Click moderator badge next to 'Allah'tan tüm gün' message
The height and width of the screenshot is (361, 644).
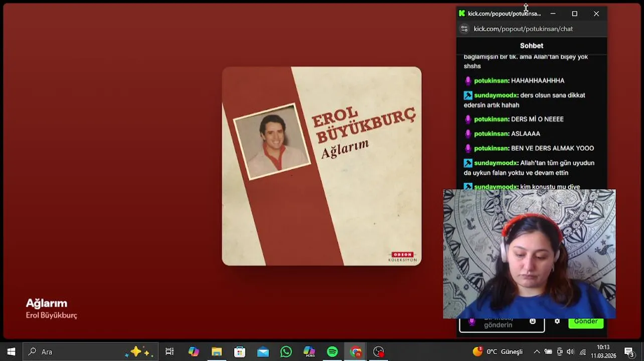pyautogui.click(x=468, y=162)
